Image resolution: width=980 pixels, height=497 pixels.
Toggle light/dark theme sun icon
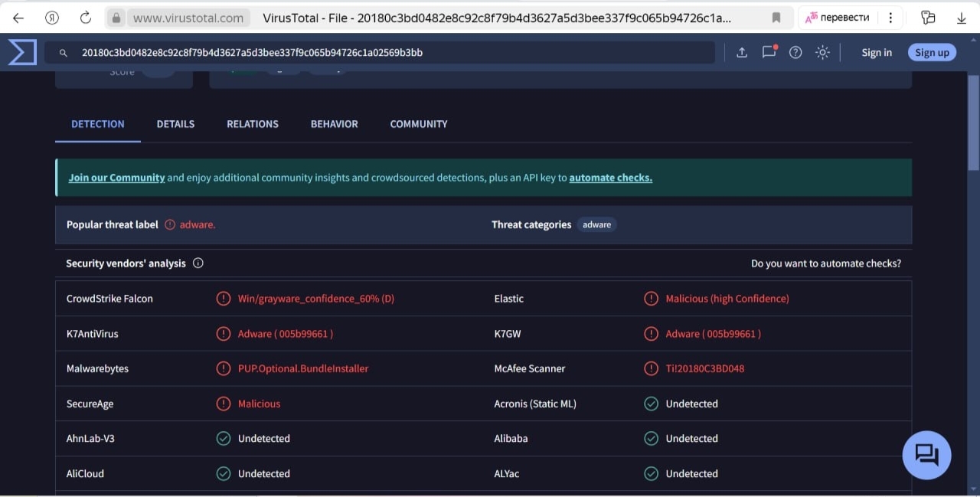822,52
